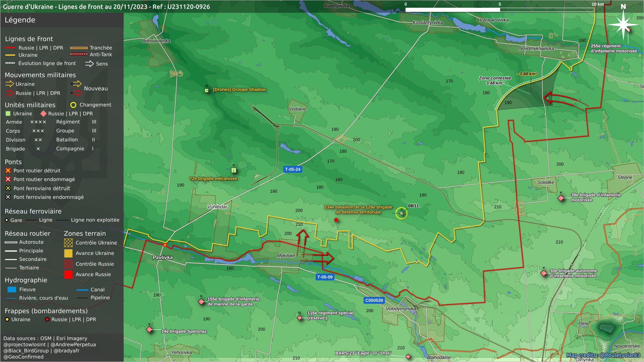Click the 30e brigade autonome diamond marker

[x=544, y=273]
